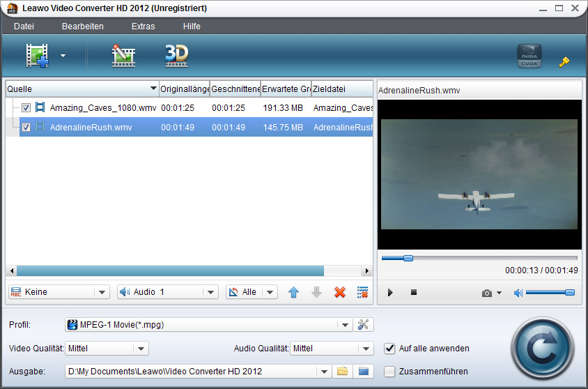588x389 pixels.
Task: Click the subtitle ABC icon
Action: 16,292
